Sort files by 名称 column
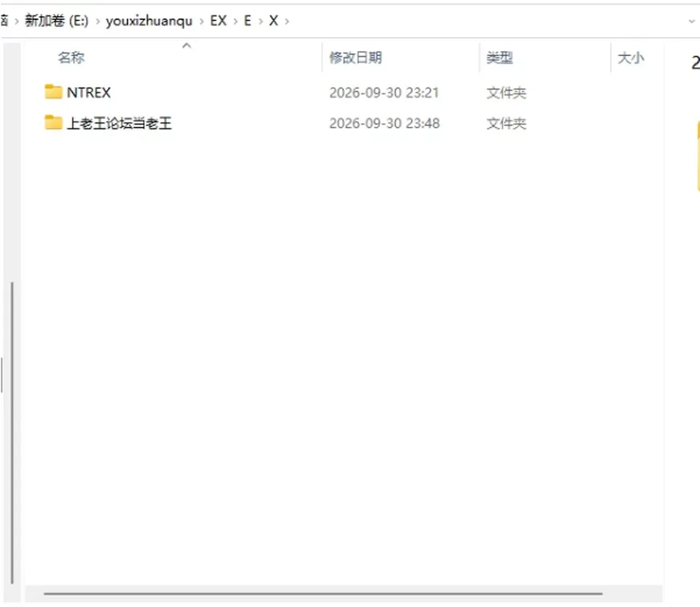 71,58
